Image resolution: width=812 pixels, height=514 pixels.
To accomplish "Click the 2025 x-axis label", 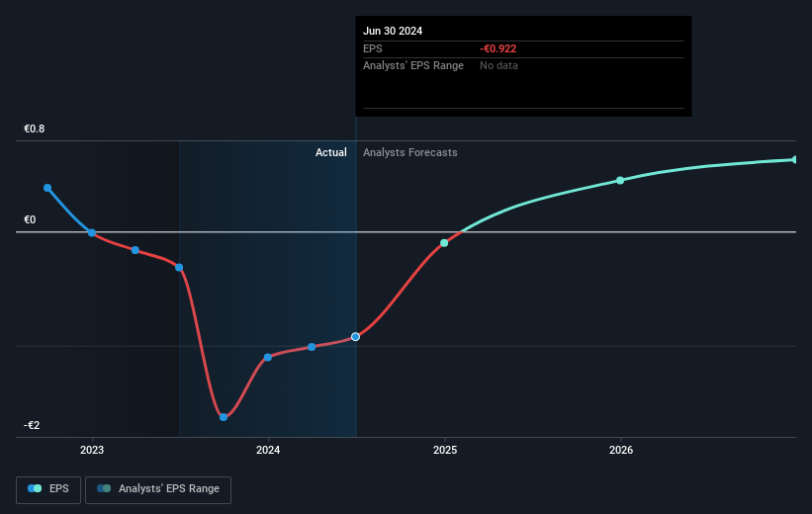I will (445, 451).
